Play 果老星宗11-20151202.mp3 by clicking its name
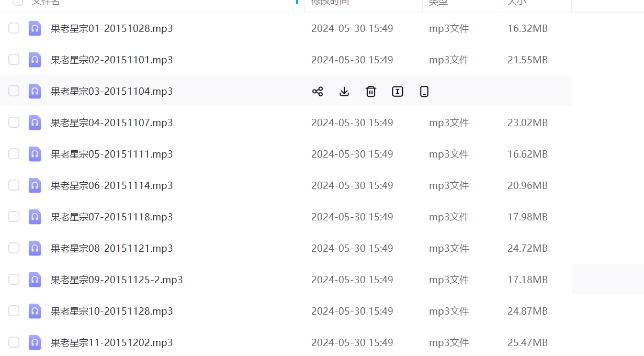The image size is (644, 356). (111, 342)
